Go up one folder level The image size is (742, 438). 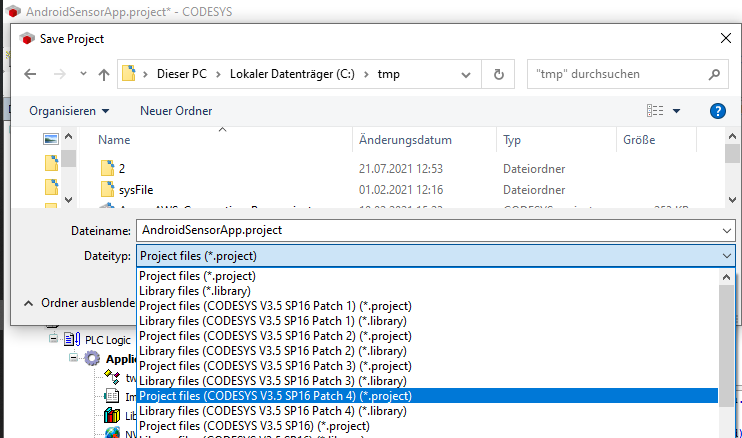[x=104, y=74]
